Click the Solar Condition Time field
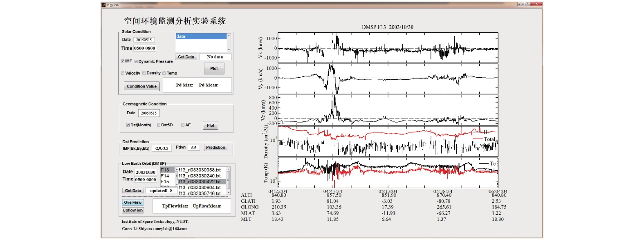The width and height of the screenshot is (644, 240). pyautogui.click(x=145, y=48)
